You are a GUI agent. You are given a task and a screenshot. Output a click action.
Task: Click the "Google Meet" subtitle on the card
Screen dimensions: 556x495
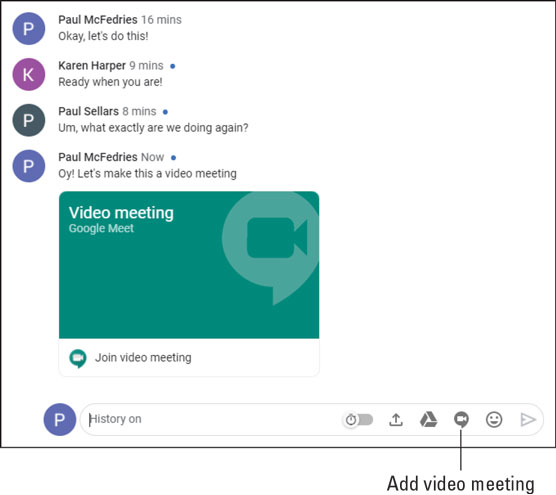pos(101,228)
